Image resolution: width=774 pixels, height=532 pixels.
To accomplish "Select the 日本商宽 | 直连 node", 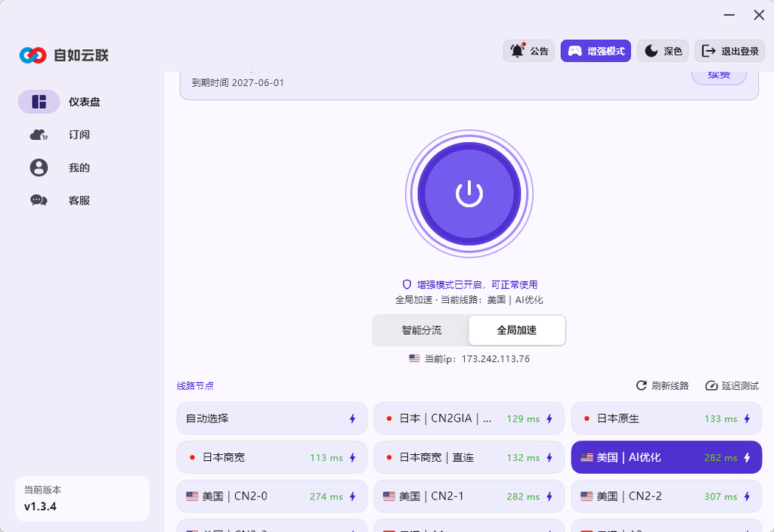I will 469,457.
